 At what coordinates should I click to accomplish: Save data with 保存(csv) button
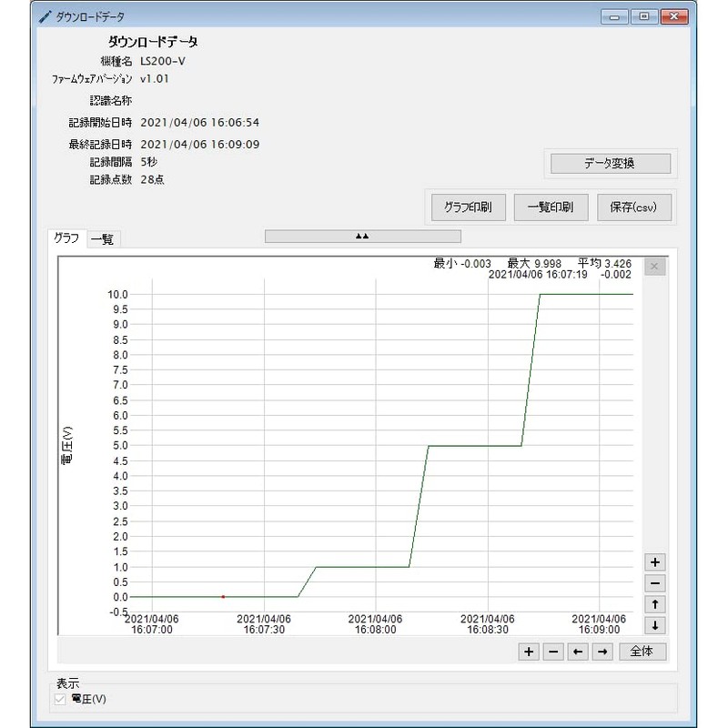pyautogui.click(x=633, y=207)
